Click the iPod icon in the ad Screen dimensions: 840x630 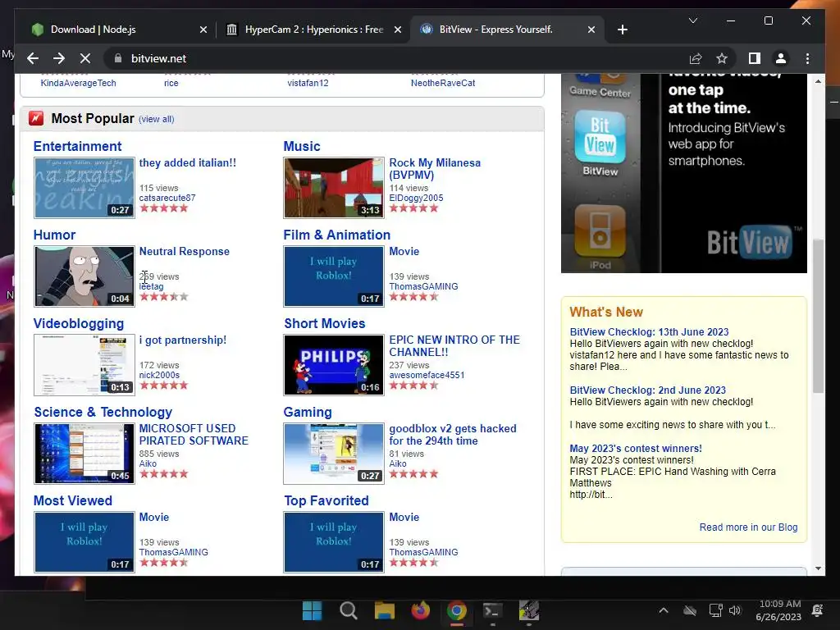tap(600, 231)
